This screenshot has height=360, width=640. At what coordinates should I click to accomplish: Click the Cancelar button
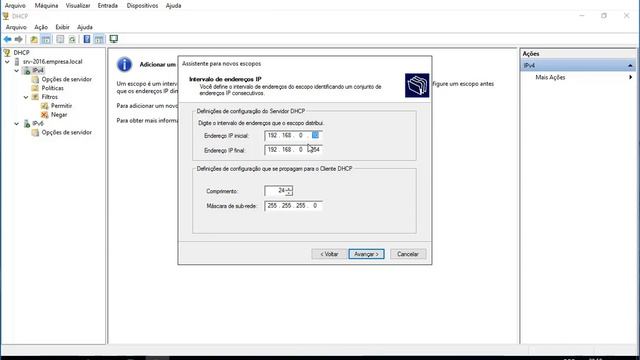(408, 254)
